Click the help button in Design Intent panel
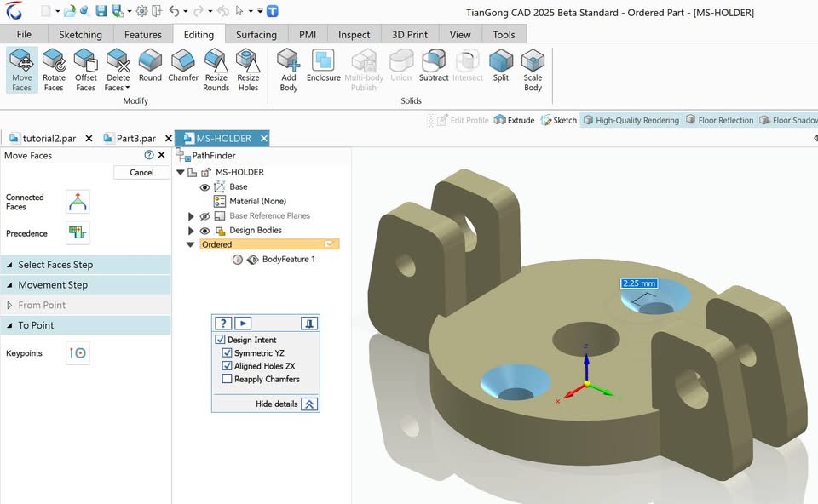The height and width of the screenshot is (504, 818). pos(223,324)
